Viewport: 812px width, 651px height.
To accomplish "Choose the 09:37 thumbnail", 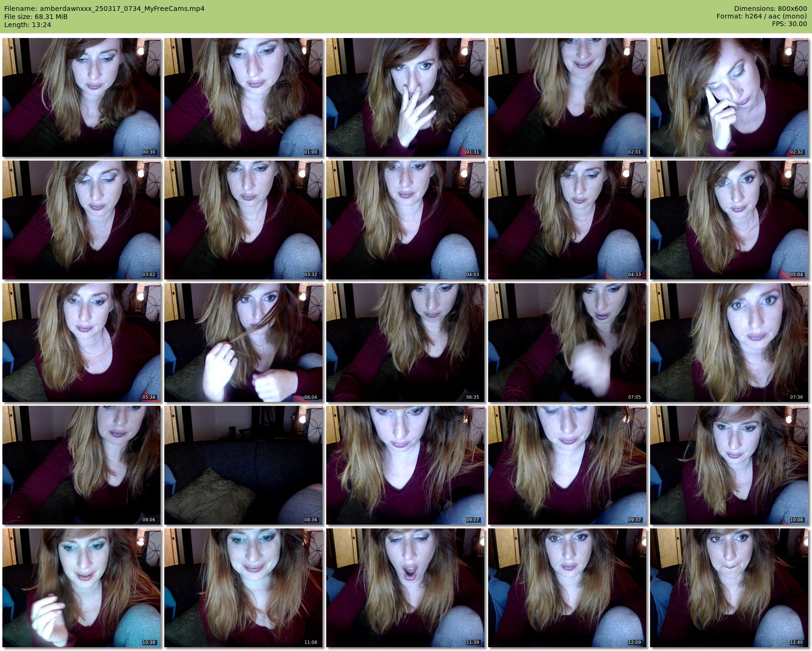I will (567, 465).
